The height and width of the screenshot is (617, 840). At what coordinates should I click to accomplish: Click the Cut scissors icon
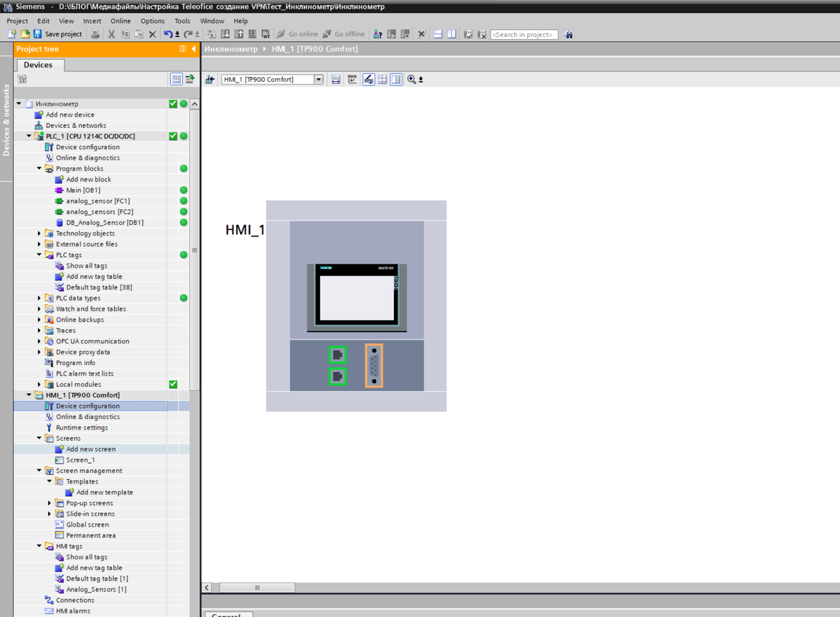point(111,34)
